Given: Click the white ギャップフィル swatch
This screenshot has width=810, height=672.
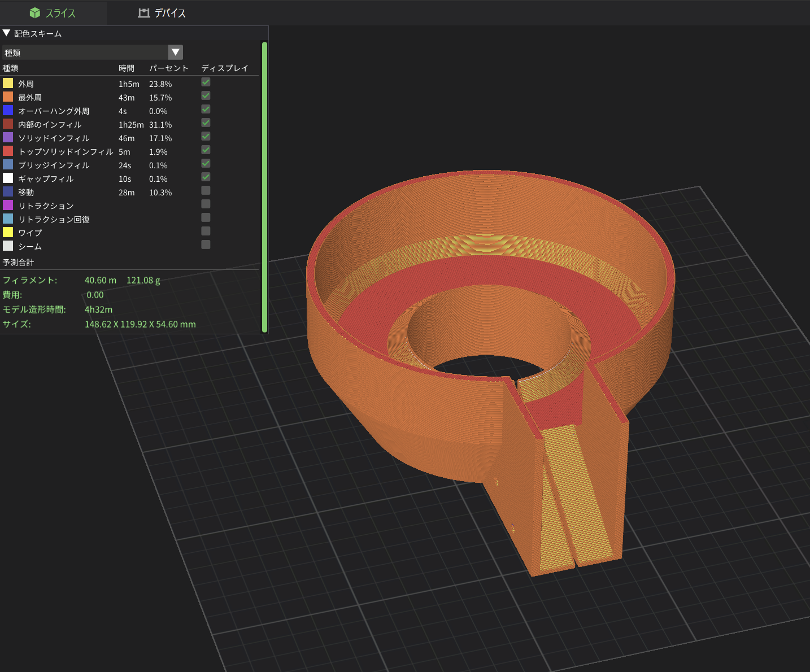Looking at the screenshot, I should (x=8, y=178).
